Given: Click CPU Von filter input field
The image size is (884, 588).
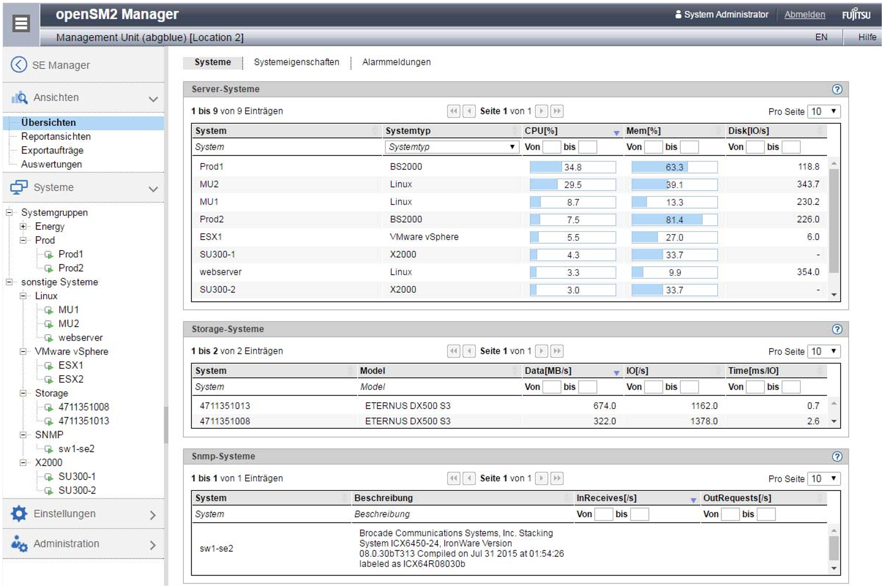Looking at the screenshot, I should pos(552,147).
